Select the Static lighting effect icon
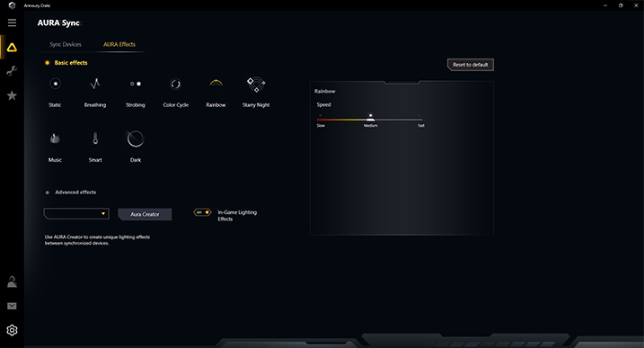 tap(55, 84)
